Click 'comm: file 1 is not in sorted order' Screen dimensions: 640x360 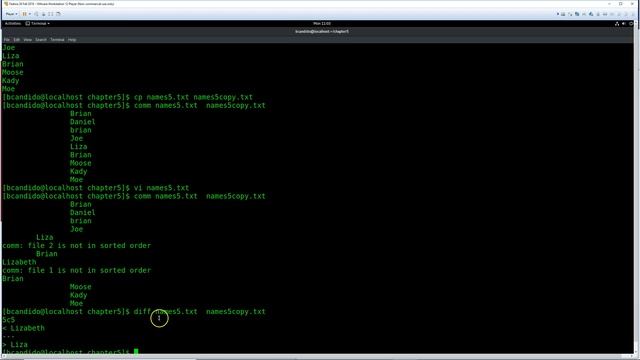(77, 270)
